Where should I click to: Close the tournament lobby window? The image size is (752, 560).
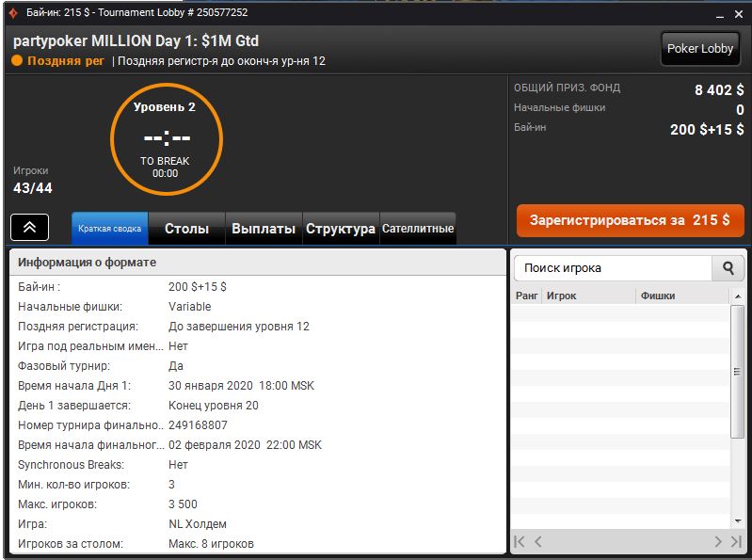coord(739,15)
